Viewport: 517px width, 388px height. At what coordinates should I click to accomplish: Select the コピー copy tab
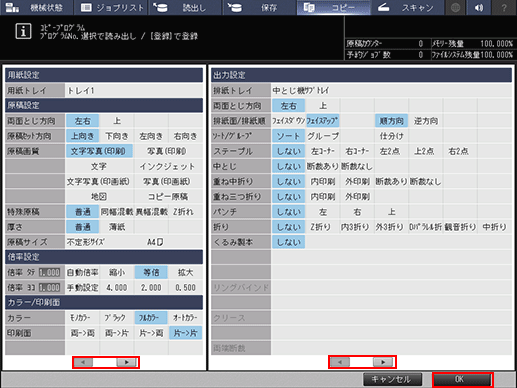pos(334,7)
